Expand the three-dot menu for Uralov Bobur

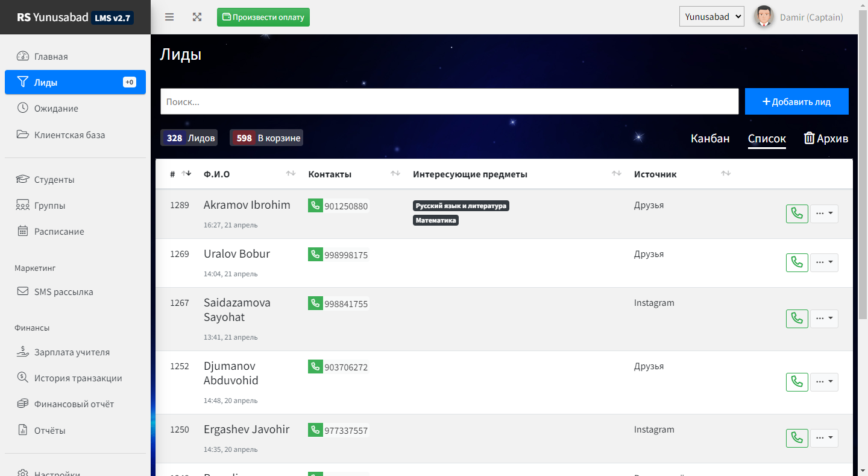pos(824,262)
